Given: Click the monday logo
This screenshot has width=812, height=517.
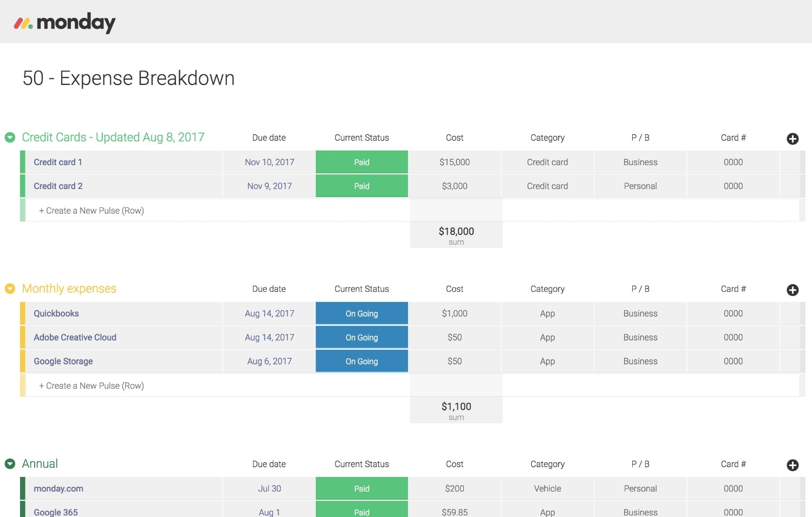Looking at the screenshot, I should pyautogui.click(x=64, y=23).
